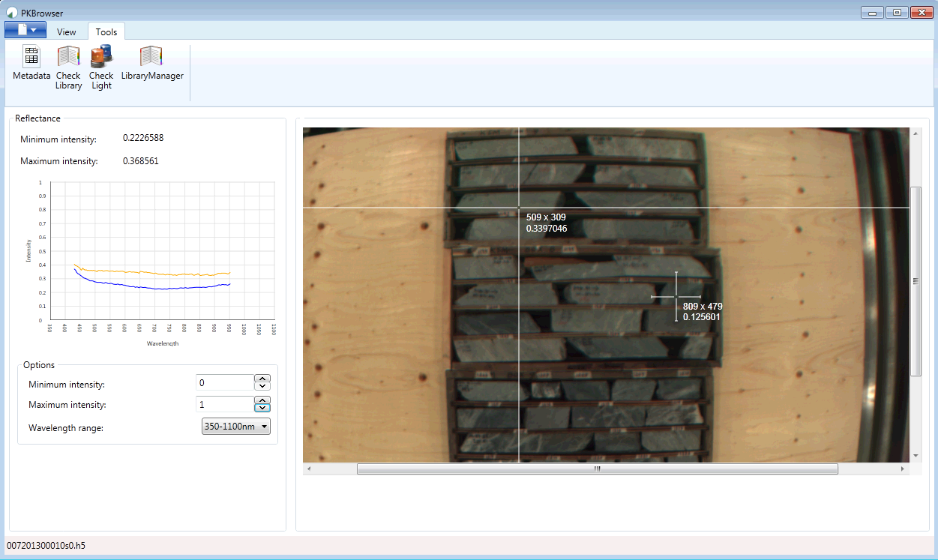938x560 pixels.
Task: Increase Minimum intensity with the up spinner
Action: tap(262, 379)
